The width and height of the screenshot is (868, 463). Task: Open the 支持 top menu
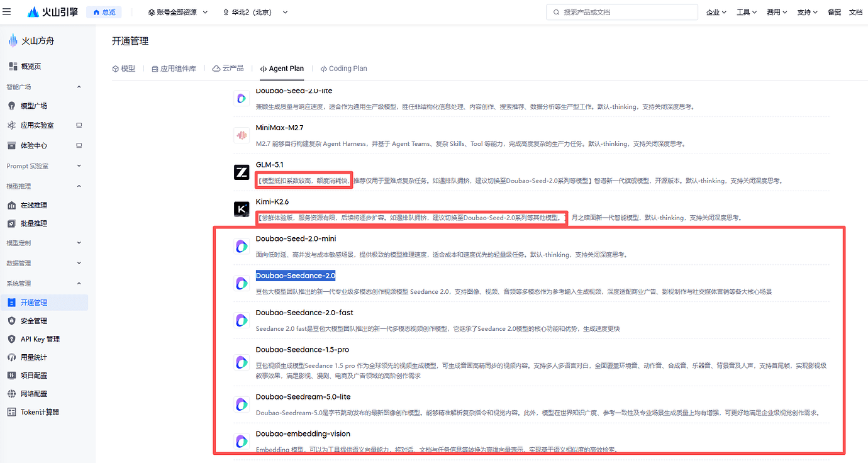807,12
